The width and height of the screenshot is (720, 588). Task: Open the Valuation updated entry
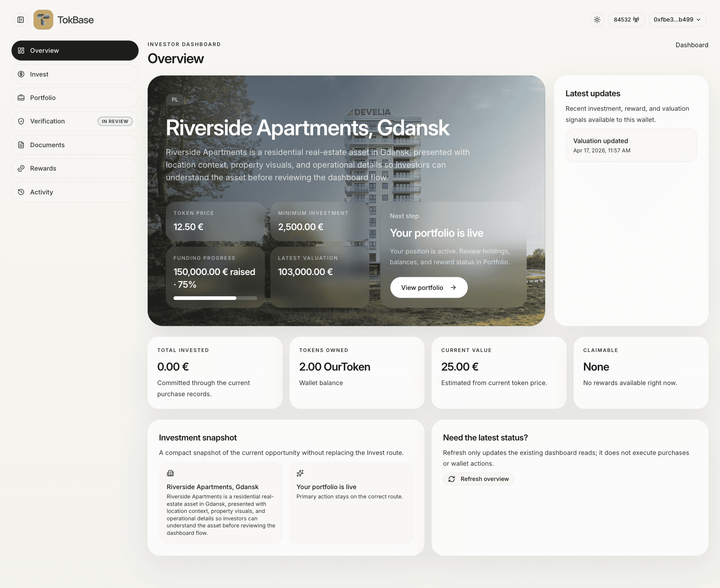[631, 145]
